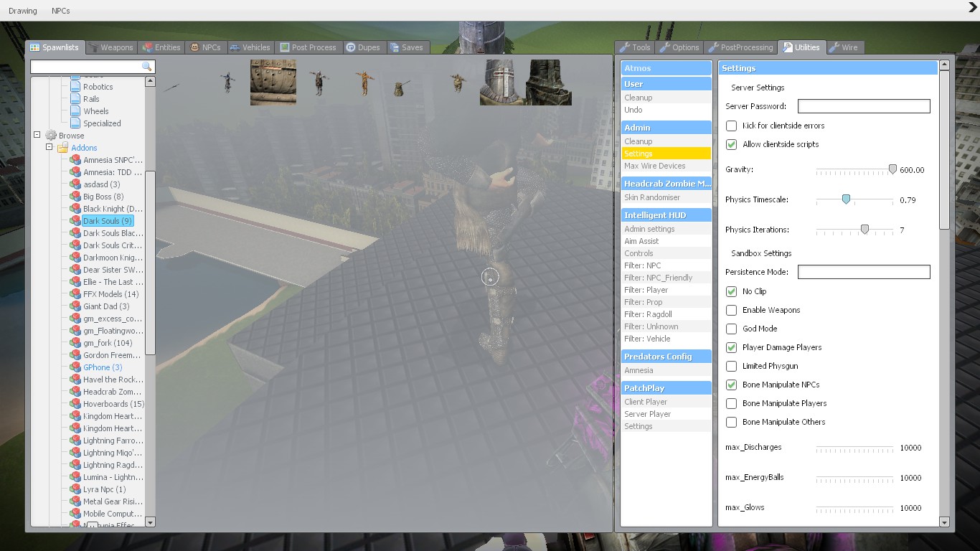Click the Giant Dad addon icon
Image resolution: width=980 pixels, height=551 pixels.
click(x=75, y=306)
